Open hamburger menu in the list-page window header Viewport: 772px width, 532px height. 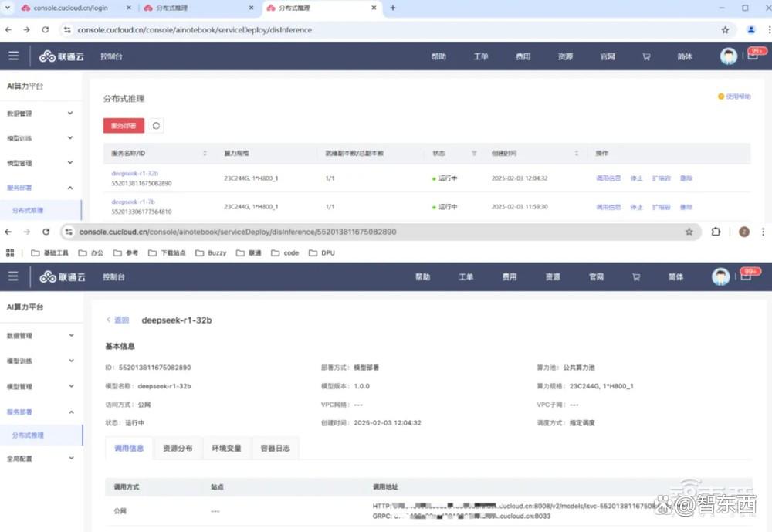click(x=13, y=56)
